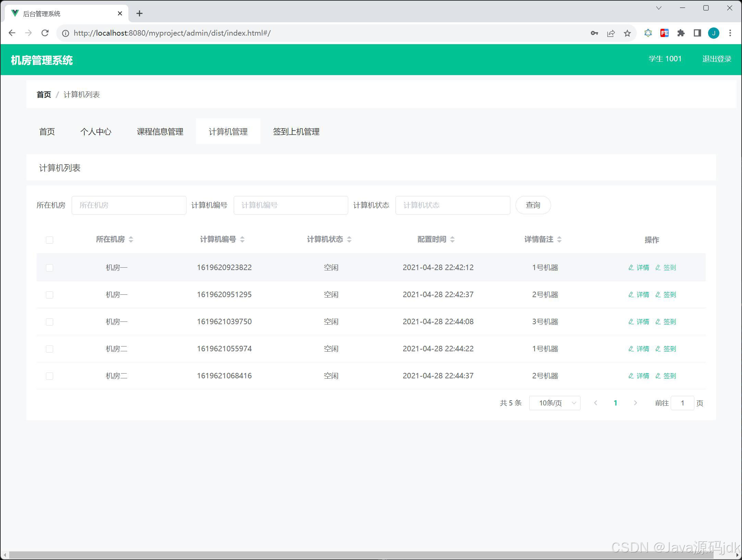
Task: Open the 课程信息管理 tab
Action: coord(159,131)
